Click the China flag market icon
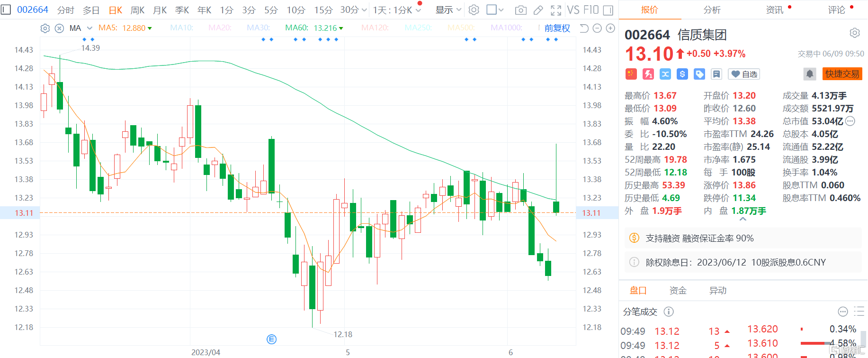 (x=631, y=74)
